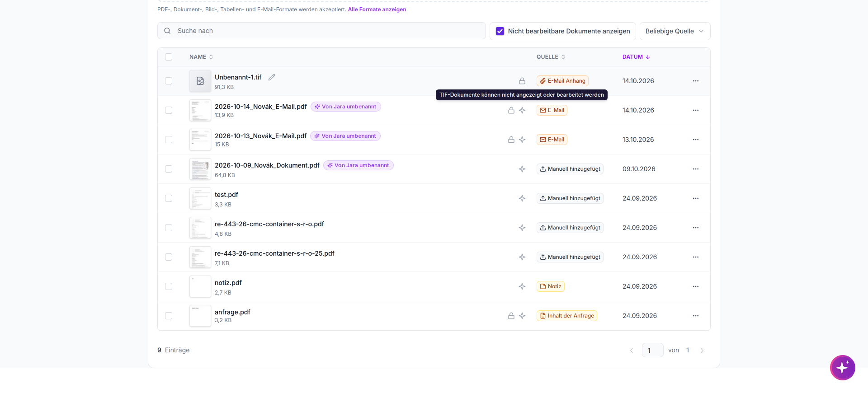This screenshot has width=868, height=393.
Task: Open the three-dot menu for test.pdf
Action: point(696,198)
